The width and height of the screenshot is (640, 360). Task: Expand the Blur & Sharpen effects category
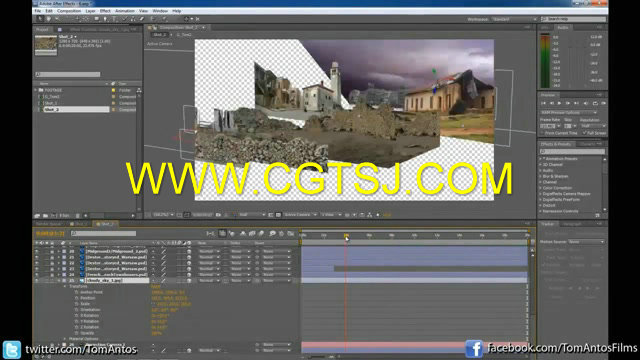541,176
